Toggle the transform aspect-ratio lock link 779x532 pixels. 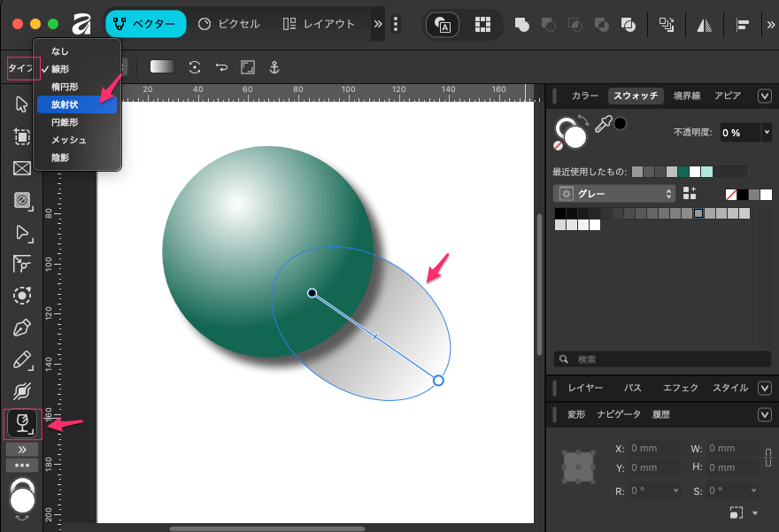point(767,457)
